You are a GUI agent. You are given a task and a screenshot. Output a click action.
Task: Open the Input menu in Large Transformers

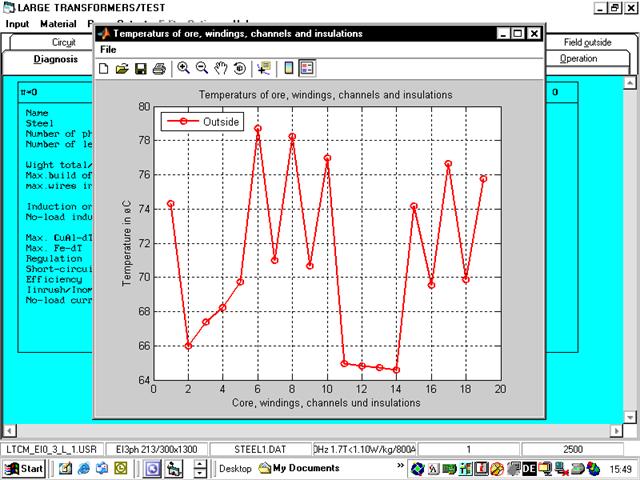pyautogui.click(x=17, y=24)
